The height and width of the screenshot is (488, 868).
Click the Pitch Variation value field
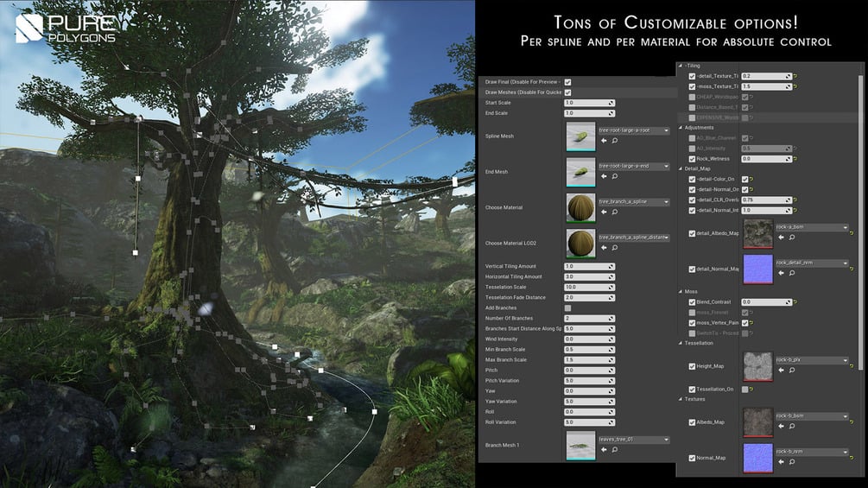point(590,381)
